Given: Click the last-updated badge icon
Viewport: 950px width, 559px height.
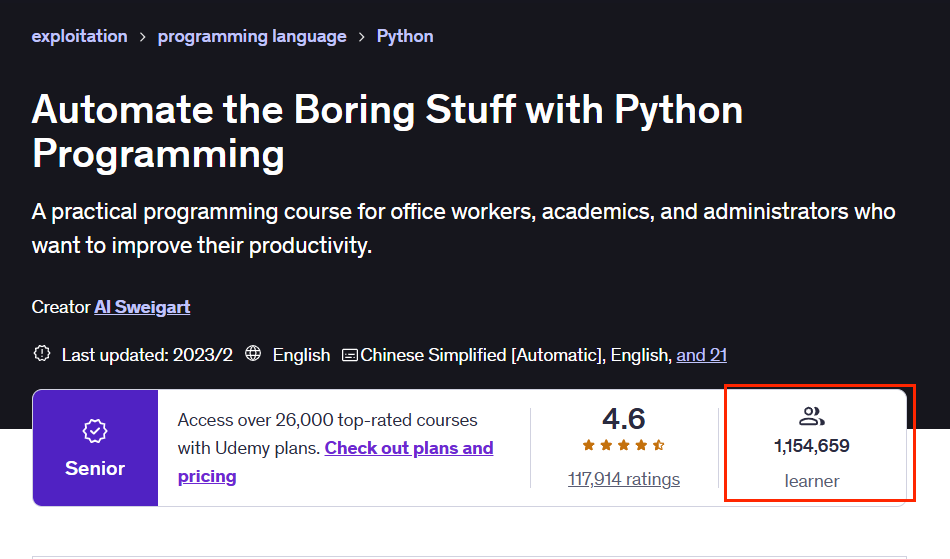Looking at the screenshot, I should click(x=42, y=354).
